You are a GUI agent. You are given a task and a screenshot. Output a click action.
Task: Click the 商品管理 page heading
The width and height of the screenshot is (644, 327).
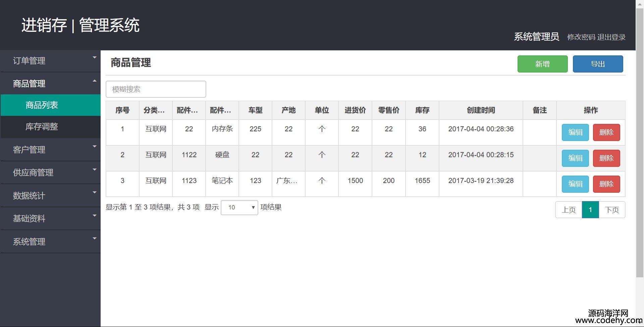[131, 63]
